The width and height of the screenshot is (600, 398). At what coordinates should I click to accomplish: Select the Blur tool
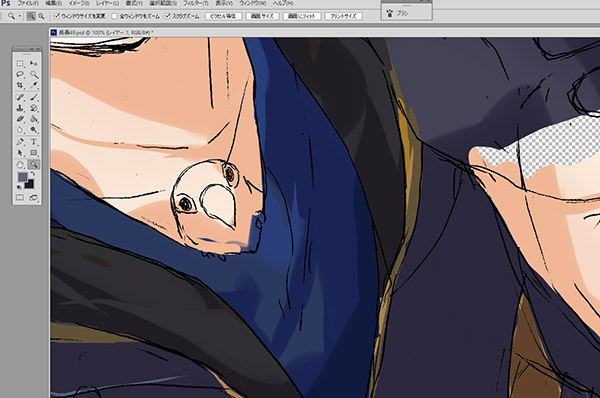[x=20, y=130]
